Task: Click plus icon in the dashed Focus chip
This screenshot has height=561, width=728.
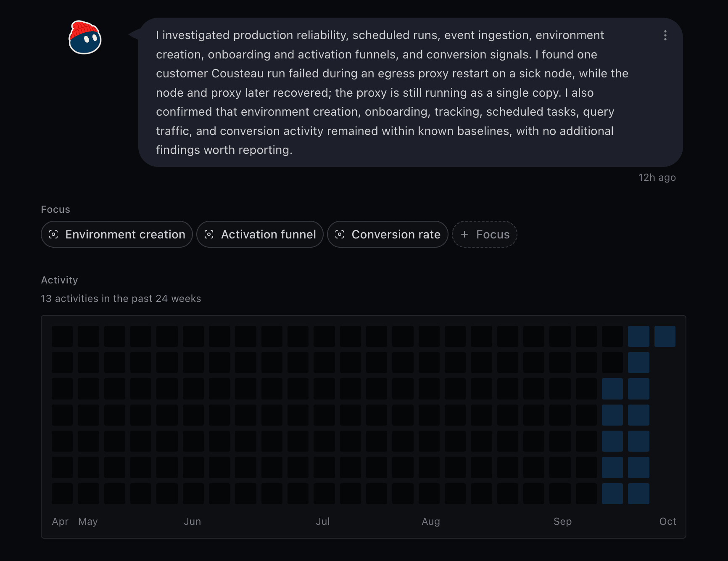Action: point(464,234)
